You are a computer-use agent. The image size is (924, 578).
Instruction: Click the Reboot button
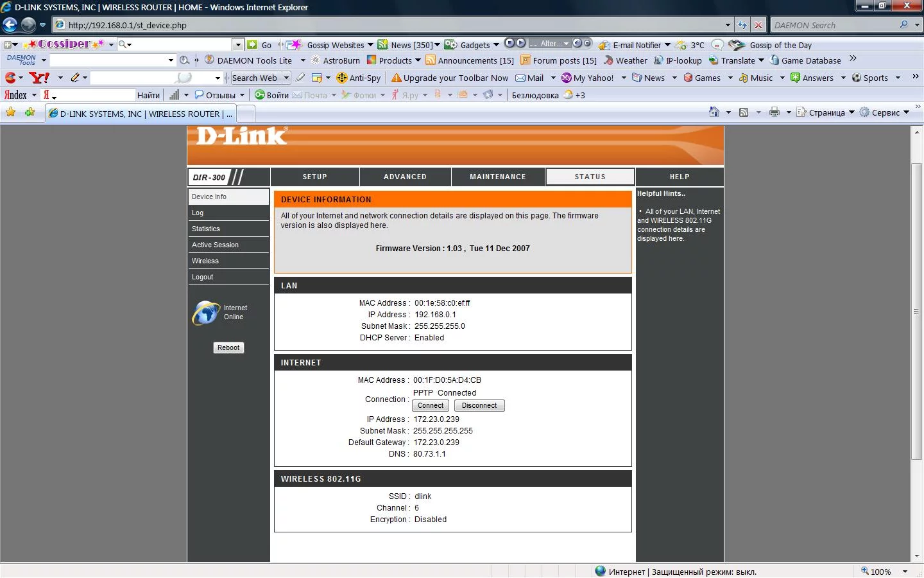[x=228, y=347]
